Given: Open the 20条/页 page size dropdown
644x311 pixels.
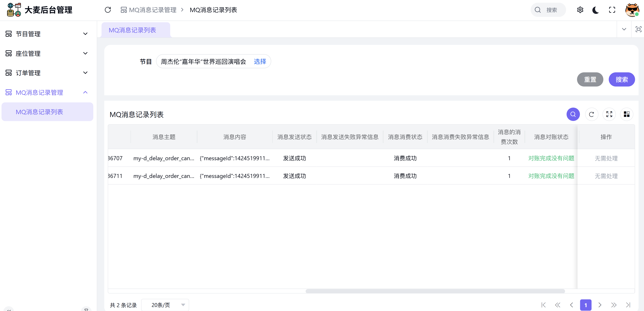Looking at the screenshot, I should click(x=165, y=305).
